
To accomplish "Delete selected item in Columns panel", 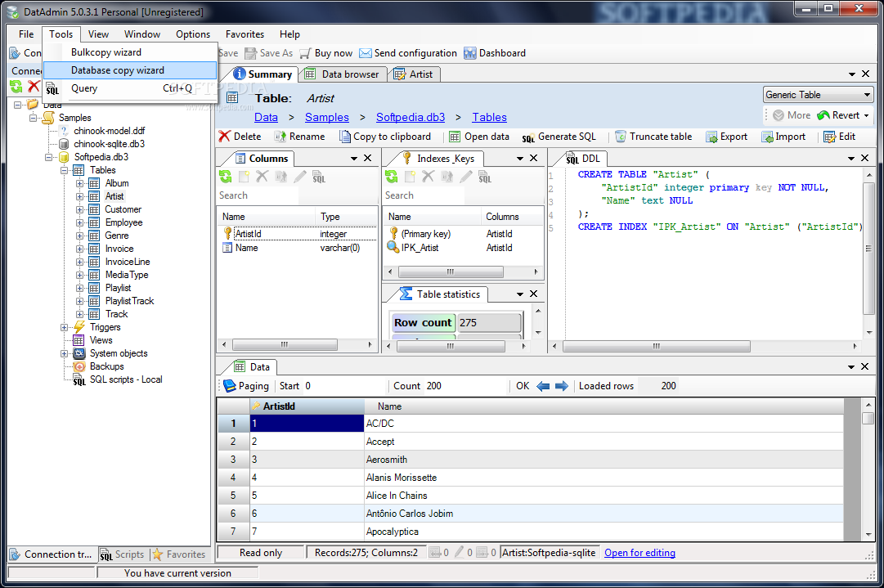I will click(263, 177).
